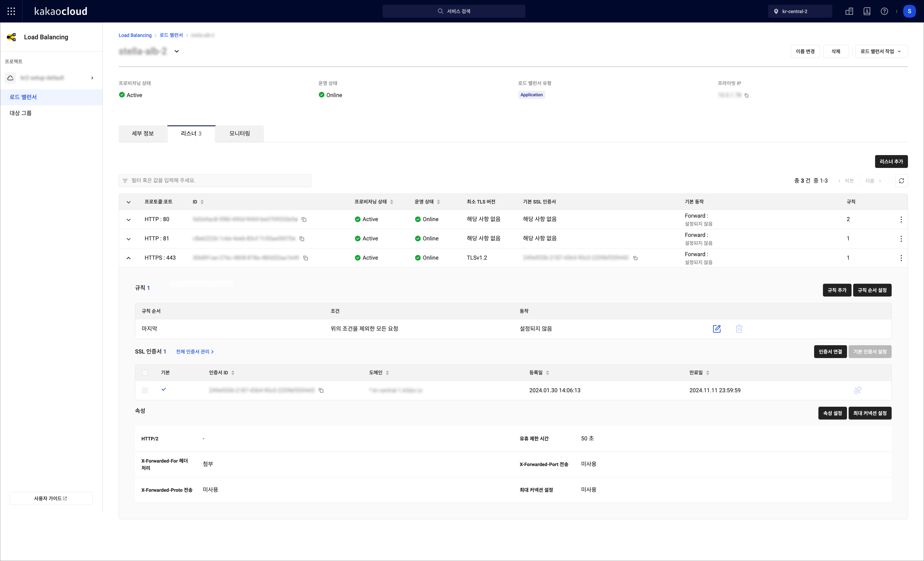
Task: Refresh the listener list
Action: pyautogui.click(x=902, y=181)
